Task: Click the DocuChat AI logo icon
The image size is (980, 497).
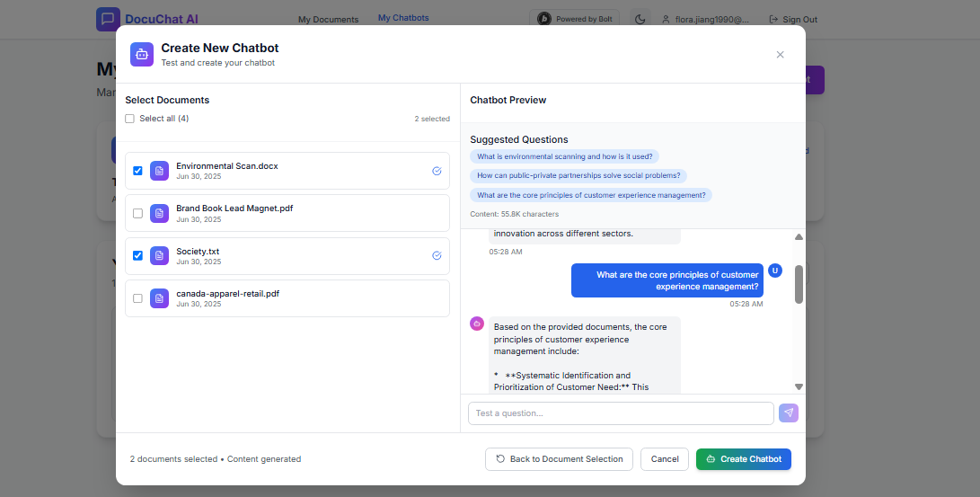Action: 108,19
